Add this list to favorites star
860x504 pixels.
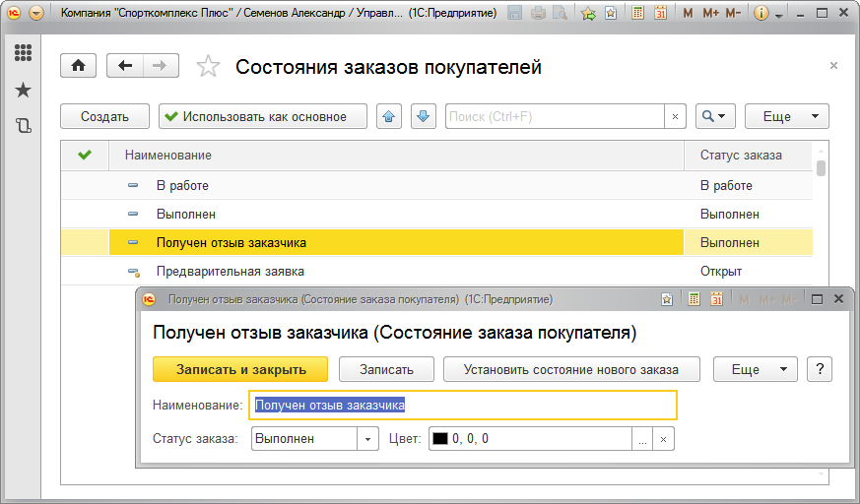click(208, 67)
